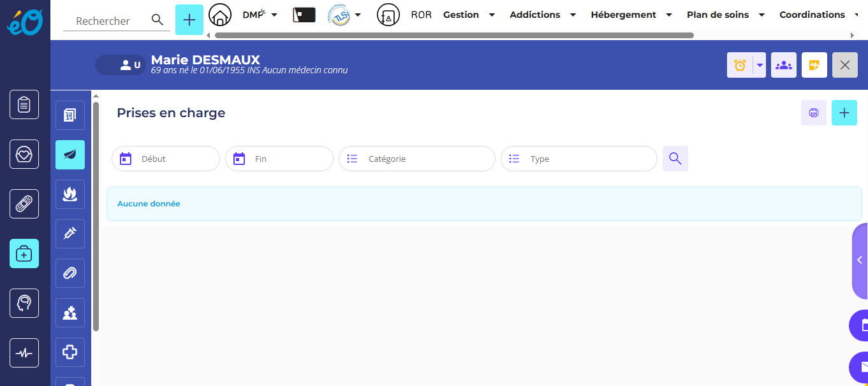Add a new prise en charge
The width and height of the screenshot is (868, 386).
pyautogui.click(x=844, y=113)
